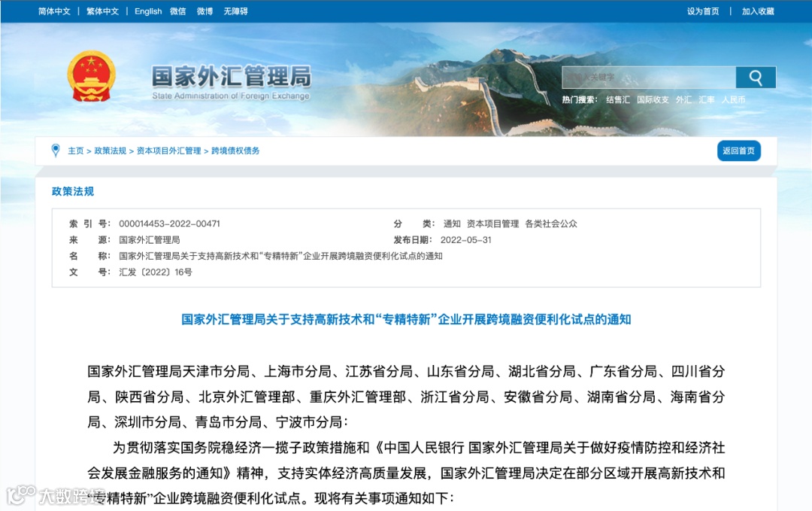Switch to 简体中文 language

(54, 11)
